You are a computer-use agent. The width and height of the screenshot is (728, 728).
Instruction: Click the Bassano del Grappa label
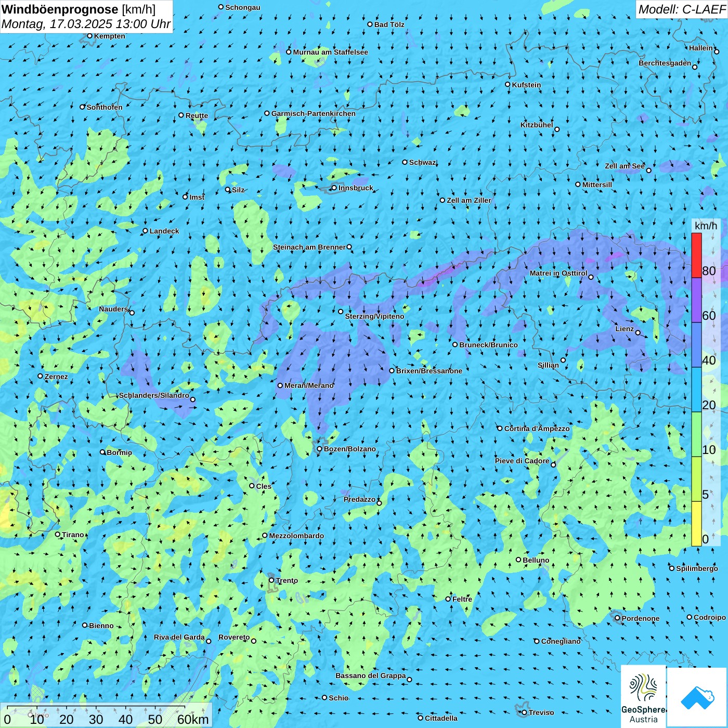click(371, 675)
